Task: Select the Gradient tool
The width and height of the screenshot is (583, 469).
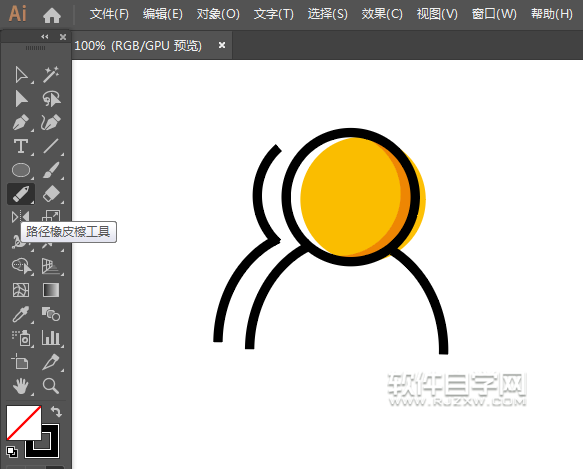Action: (x=51, y=290)
